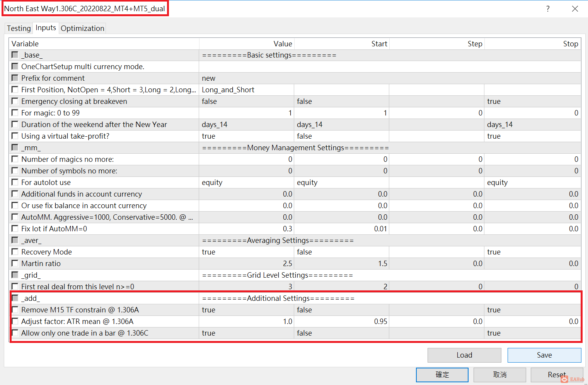Switch to the Optimization tab
Image resolution: width=588 pixels, height=385 pixels.
pyautogui.click(x=82, y=28)
